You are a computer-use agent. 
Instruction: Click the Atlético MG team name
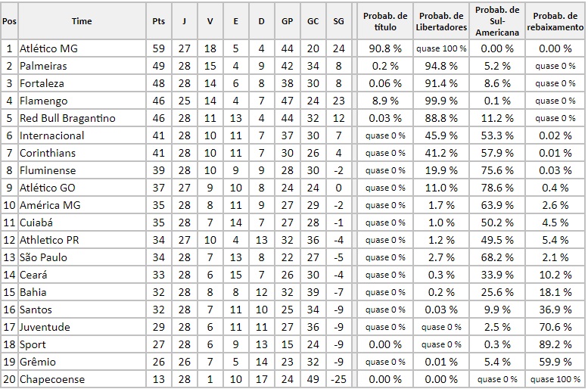(x=48, y=48)
